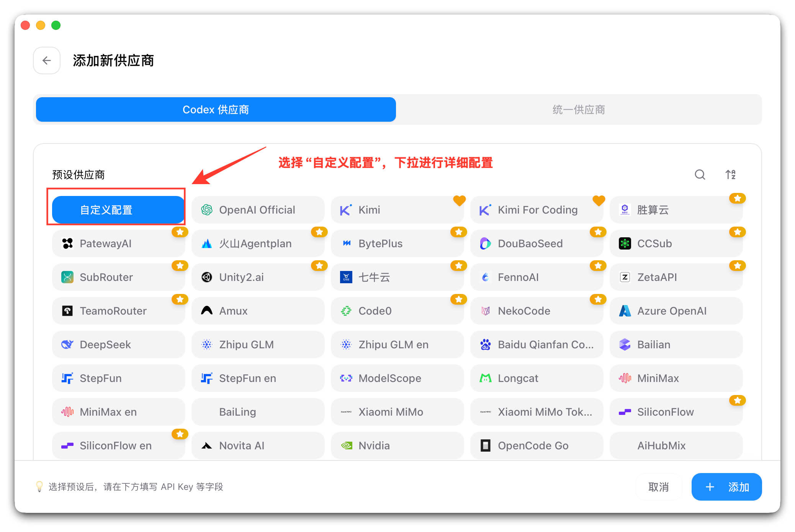795x532 pixels.
Task: Choose the CCSub provider preset
Action: [x=676, y=243]
